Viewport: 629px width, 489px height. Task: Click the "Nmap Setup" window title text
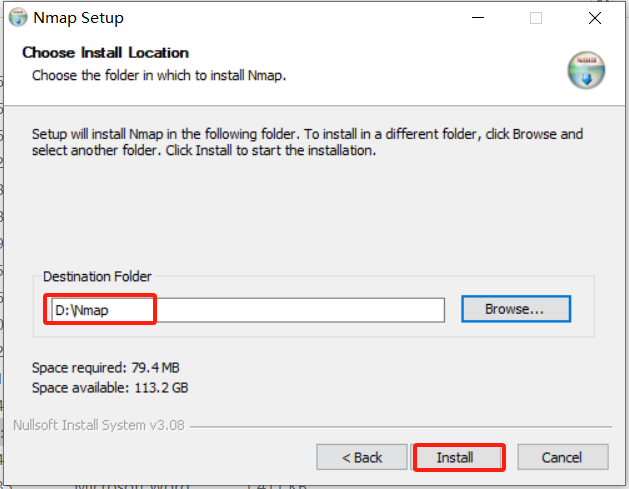tap(79, 18)
